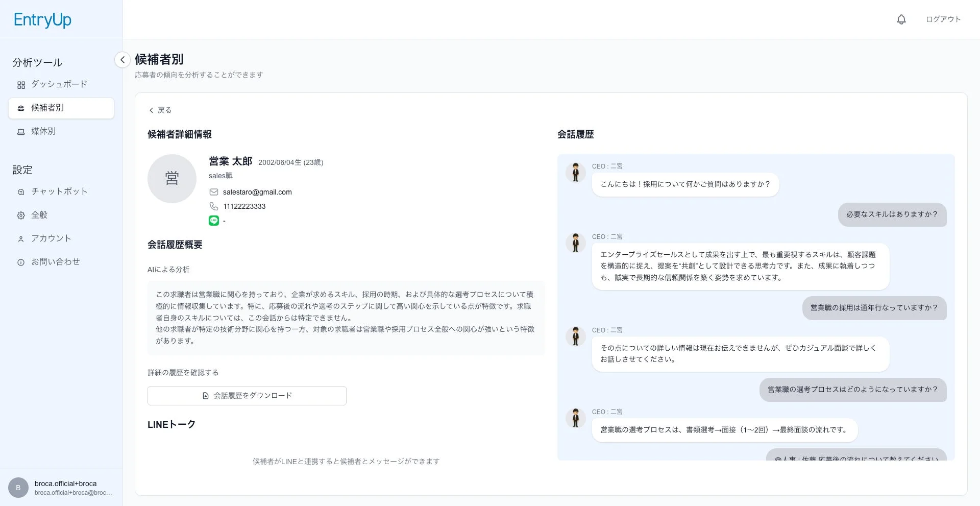Click the お問い合わせ info icon
Viewport: 980px width, 506px height.
(x=21, y=261)
